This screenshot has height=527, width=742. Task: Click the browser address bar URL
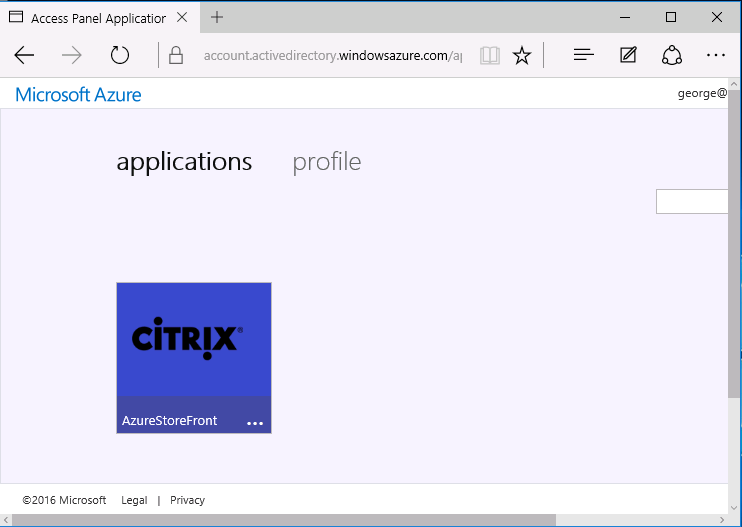point(333,56)
